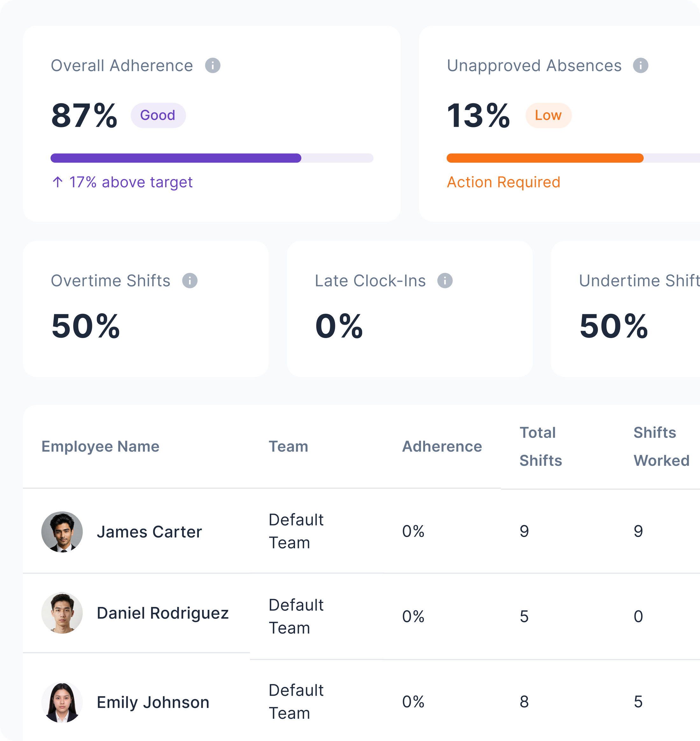The height and width of the screenshot is (741, 700).
Task: Click the 87% Overall Adherence value
Action: point(84,116)
